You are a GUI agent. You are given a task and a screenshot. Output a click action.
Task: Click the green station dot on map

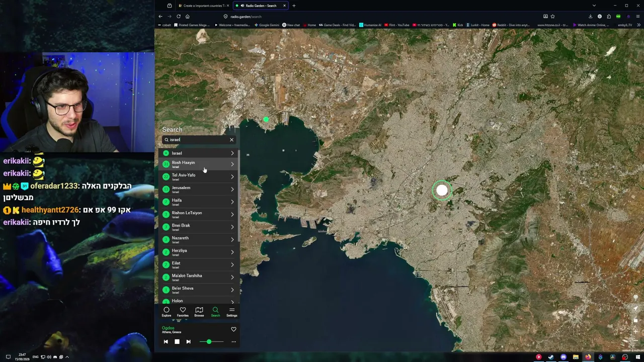click(x=266, y=120)
